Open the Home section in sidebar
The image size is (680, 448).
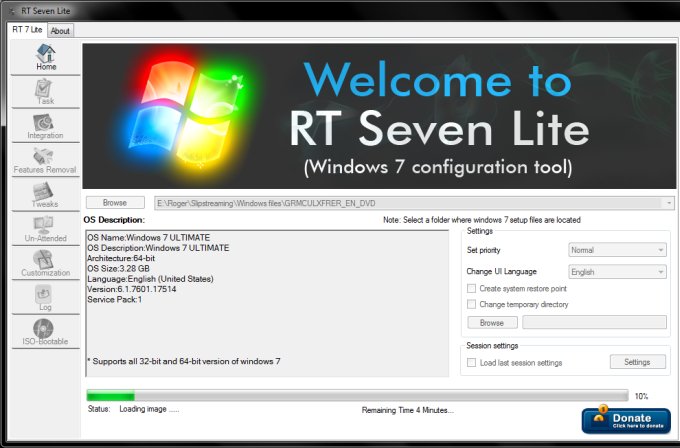pyautogui.click(x=46, y=57)
